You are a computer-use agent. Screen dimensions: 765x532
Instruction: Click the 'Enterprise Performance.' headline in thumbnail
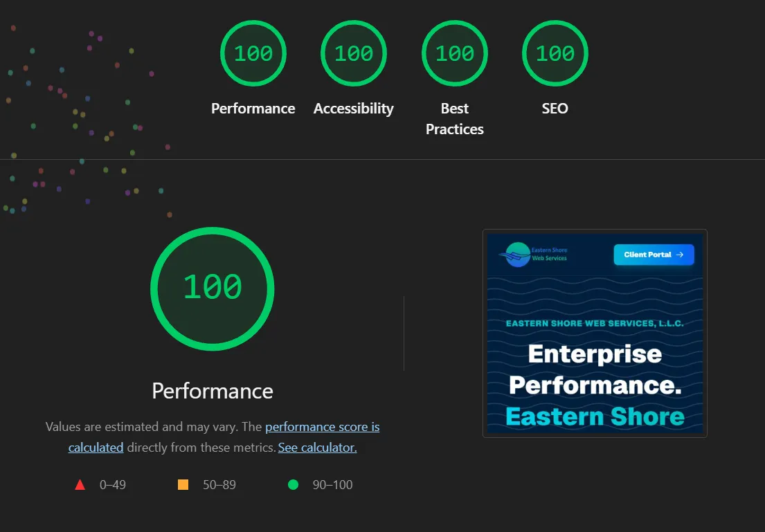pyautogui.click(x=595, y=369)
